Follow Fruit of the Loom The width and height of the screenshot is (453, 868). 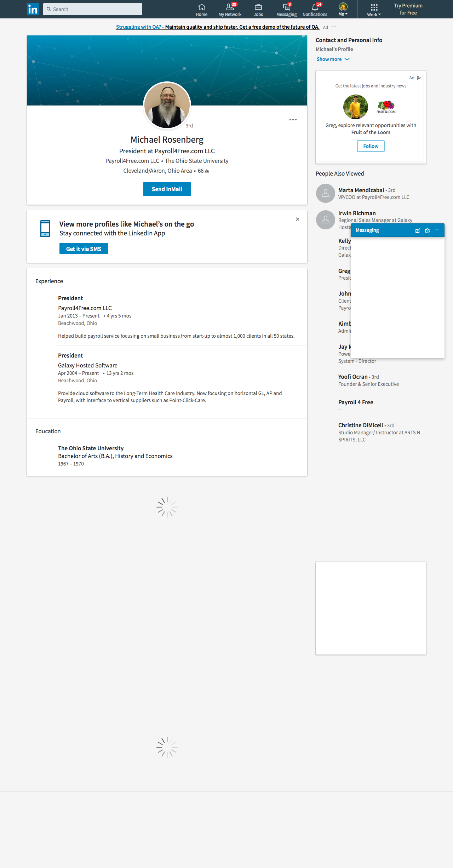click(371, 146)
